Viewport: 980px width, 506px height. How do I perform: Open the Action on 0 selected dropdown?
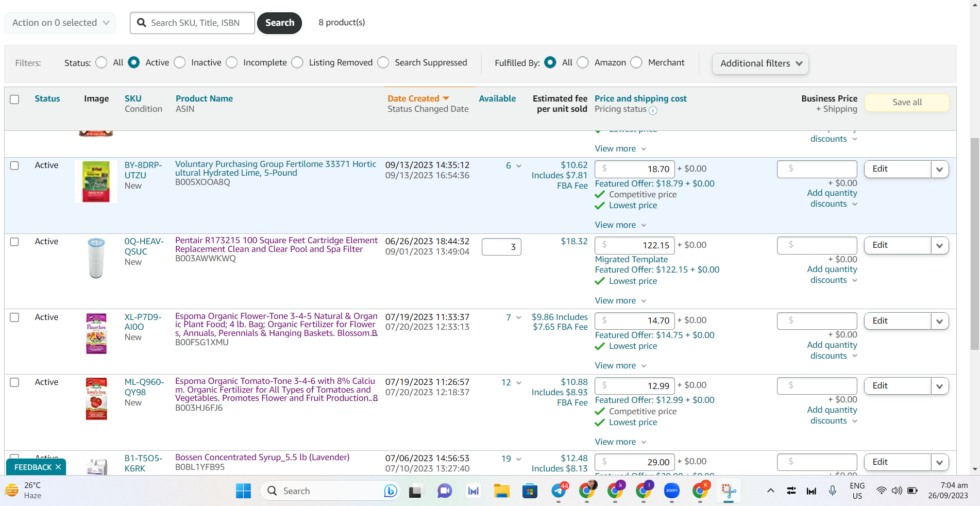pyautogui.click(x=60, y=23)
